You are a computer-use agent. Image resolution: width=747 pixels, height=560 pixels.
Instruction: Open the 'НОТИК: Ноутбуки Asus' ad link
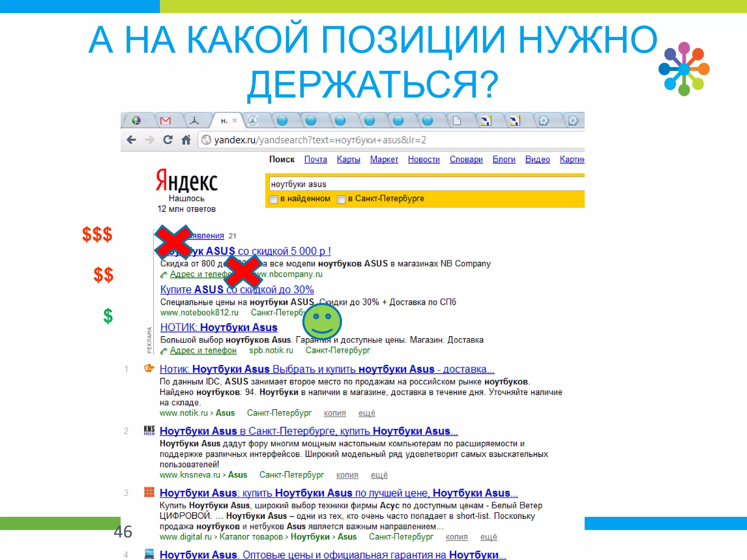(x=219, y=327)
